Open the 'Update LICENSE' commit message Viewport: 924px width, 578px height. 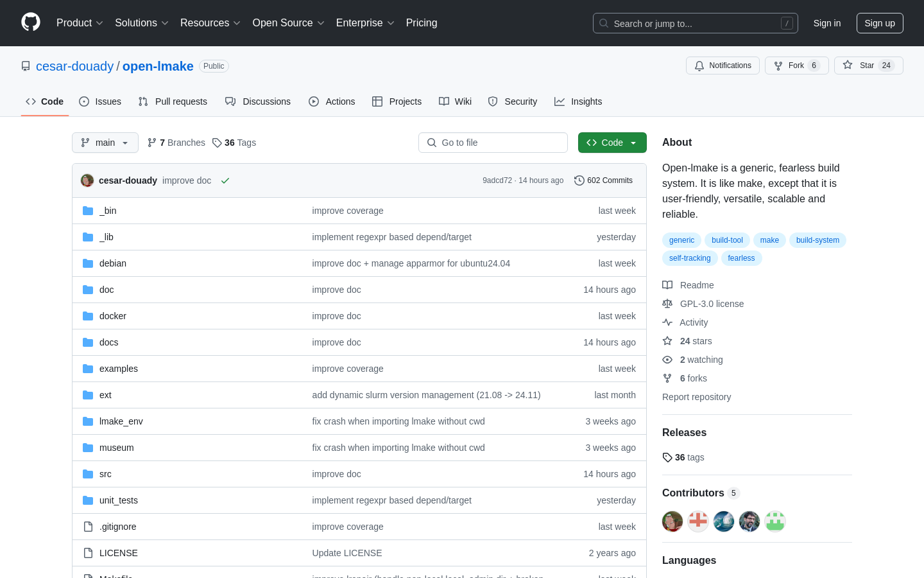(347, 553)
